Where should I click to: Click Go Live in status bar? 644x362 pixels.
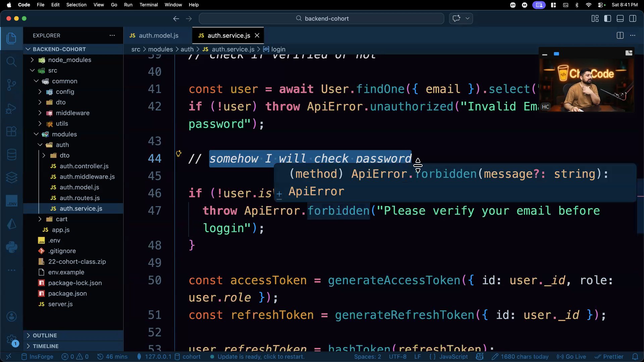coord(572,357)
